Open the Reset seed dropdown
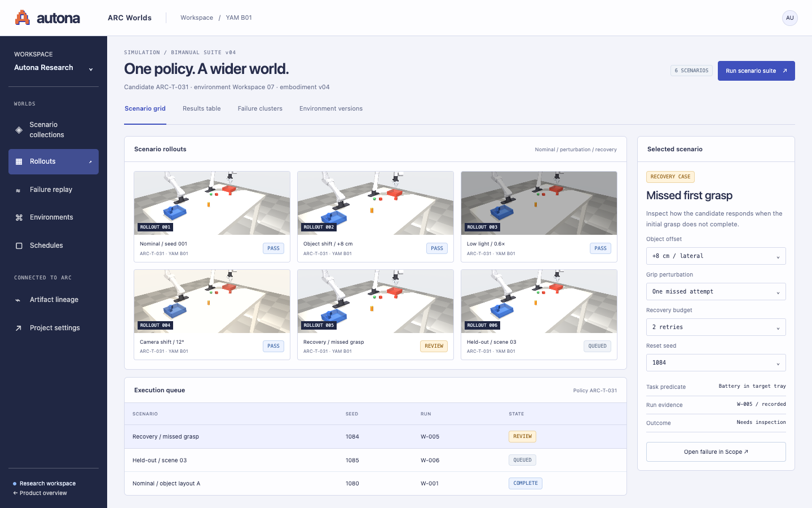This screenshot has width=812, height=508. pos(716,363)
